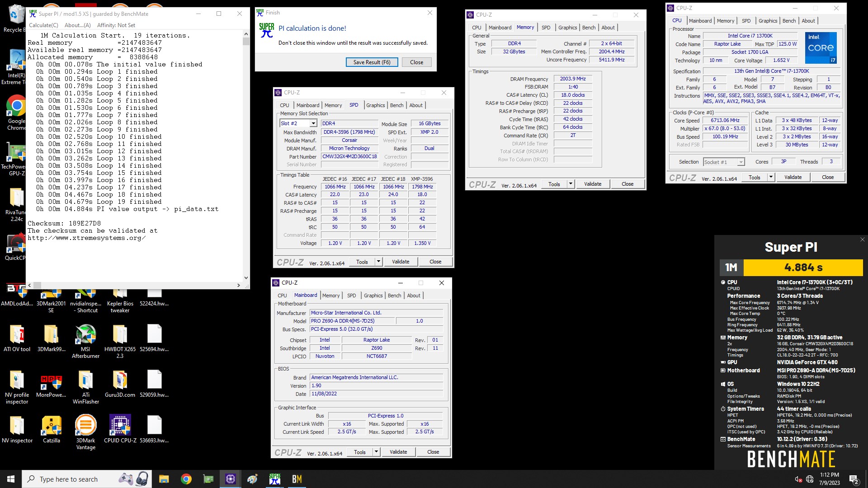
Task: Open the ATI OV tool desktop icon
Action: click(x=17, y=338)
